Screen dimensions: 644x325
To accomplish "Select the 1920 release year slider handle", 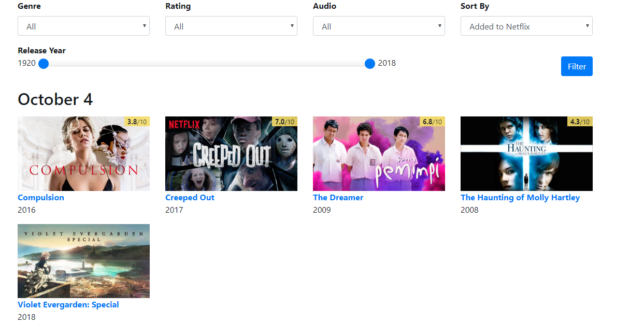I will pyautogui.click(x=44, y=64).
